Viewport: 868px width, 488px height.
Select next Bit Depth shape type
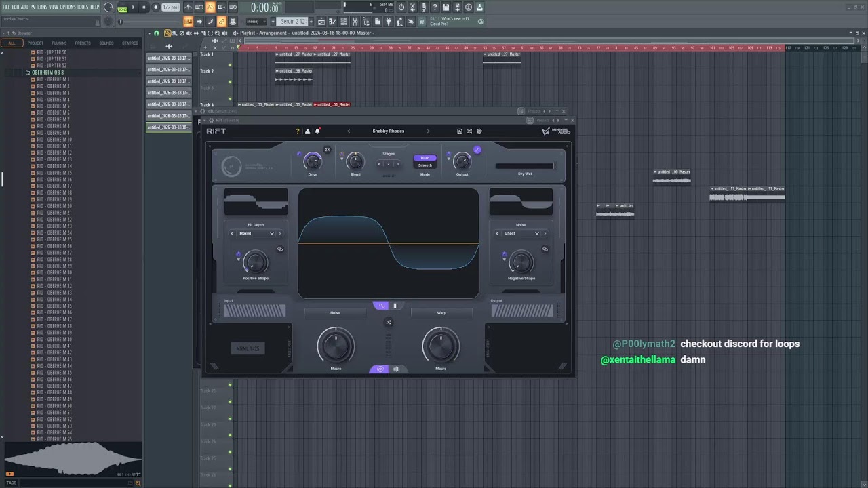279,233
